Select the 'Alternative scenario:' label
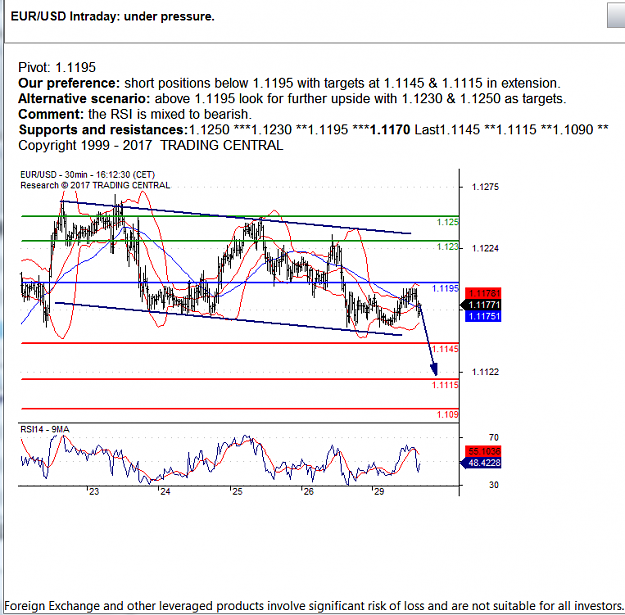The height and width of the screenshot is (615, 625). pyautogui.click(x=84, y=98)
